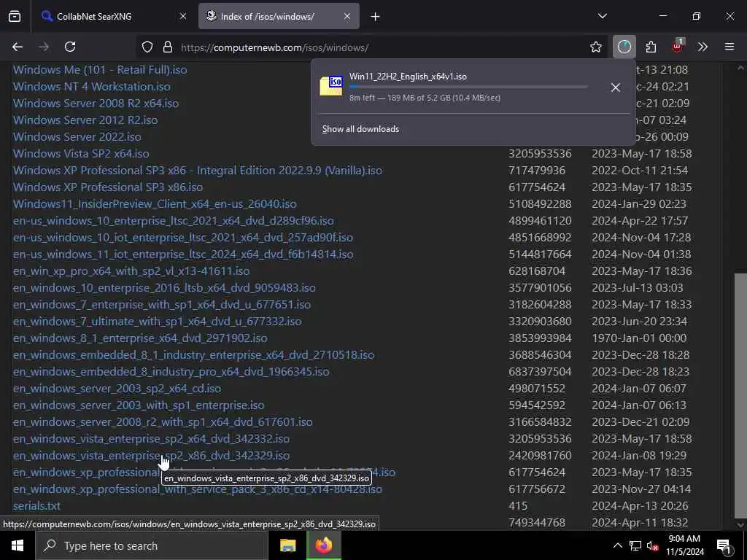Screen dimensions: 747x560
Task: Open Windows11_InsiderPreview_Client_x64 iso link
Action: (x=155, y=204)
